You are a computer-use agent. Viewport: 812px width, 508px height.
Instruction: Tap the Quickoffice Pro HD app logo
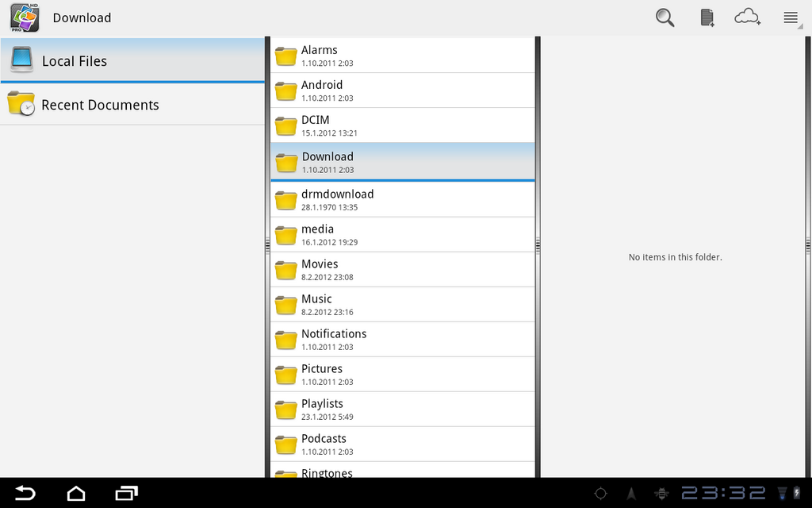click(x=25, y=17)
